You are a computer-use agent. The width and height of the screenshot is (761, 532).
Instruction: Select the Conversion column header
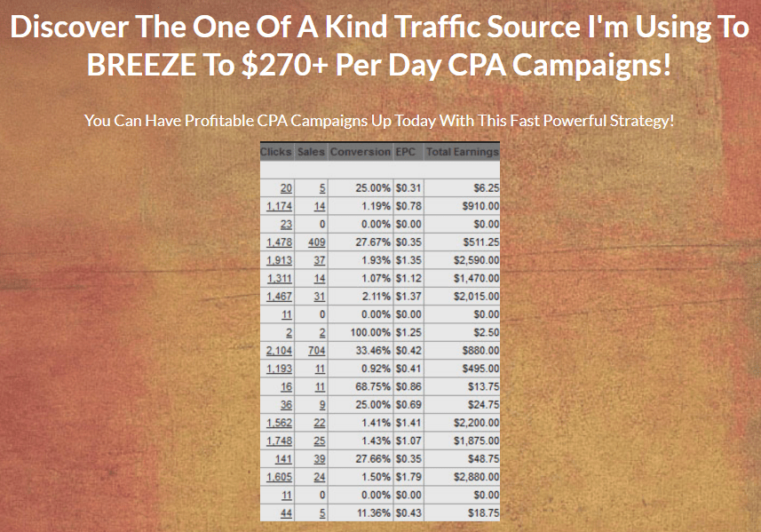pyautogui.click(x=360, y=152)
